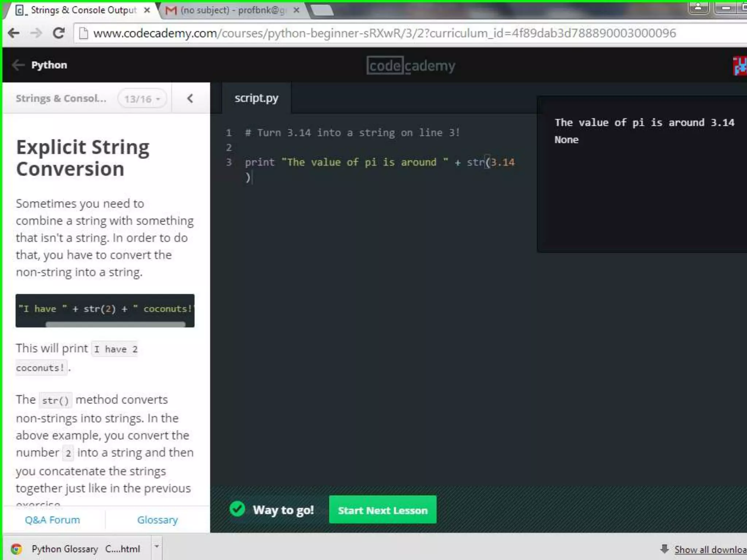Open the Glossary link
Viewport: 747px width, 560px height.
click(x=157, y=520)
